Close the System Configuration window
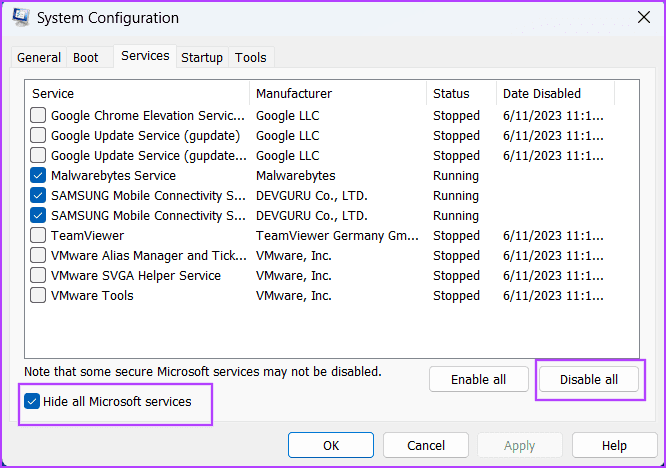Screen dimensions: 666x468 click(644, 17)
